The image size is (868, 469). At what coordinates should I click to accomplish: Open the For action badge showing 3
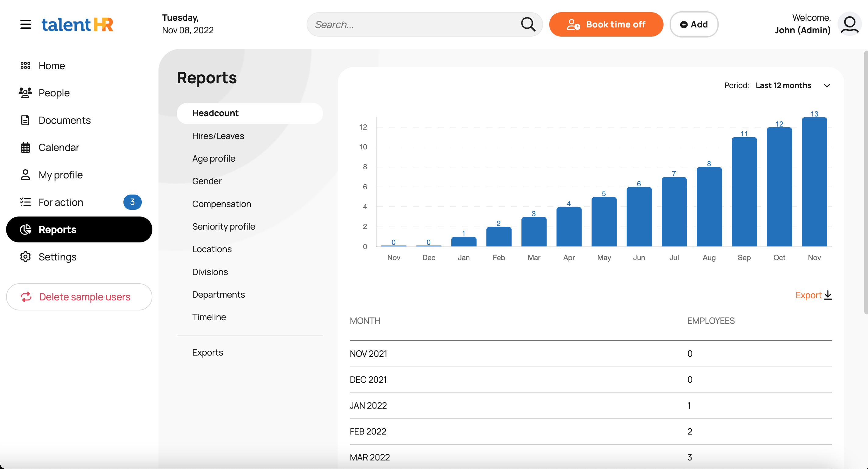(x=132, y=202)
